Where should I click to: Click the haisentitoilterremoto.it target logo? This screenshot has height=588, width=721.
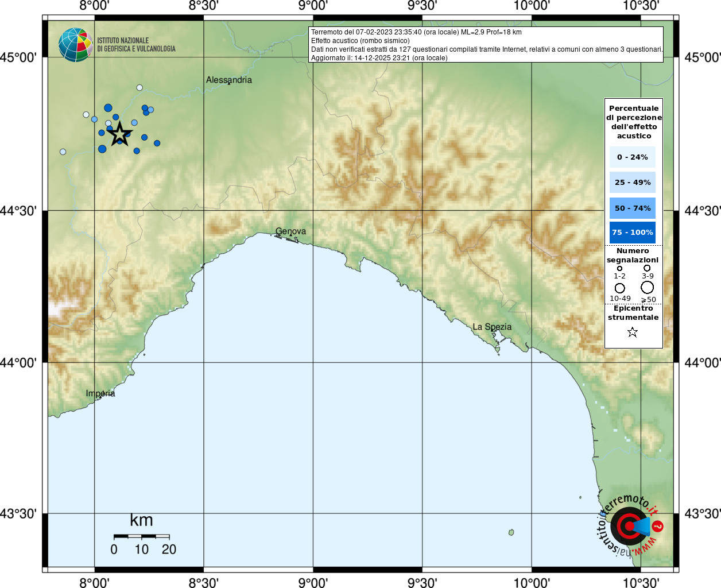[x=630, y=525]
